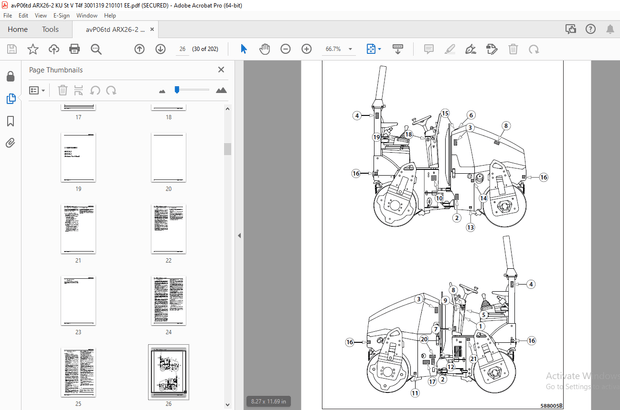Screen dimensions: 620x410
Task: Go to the previous page with the up arrow
Action: 139,49
